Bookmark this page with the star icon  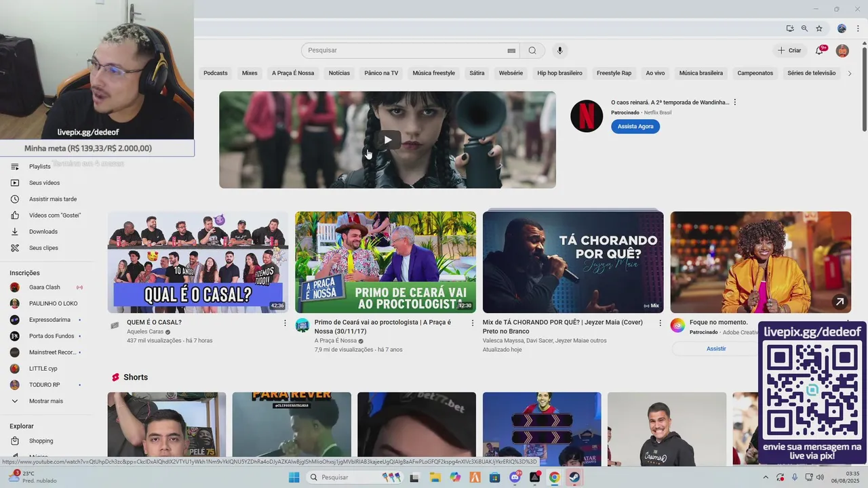pyautogui.click(x=819, y=28)
